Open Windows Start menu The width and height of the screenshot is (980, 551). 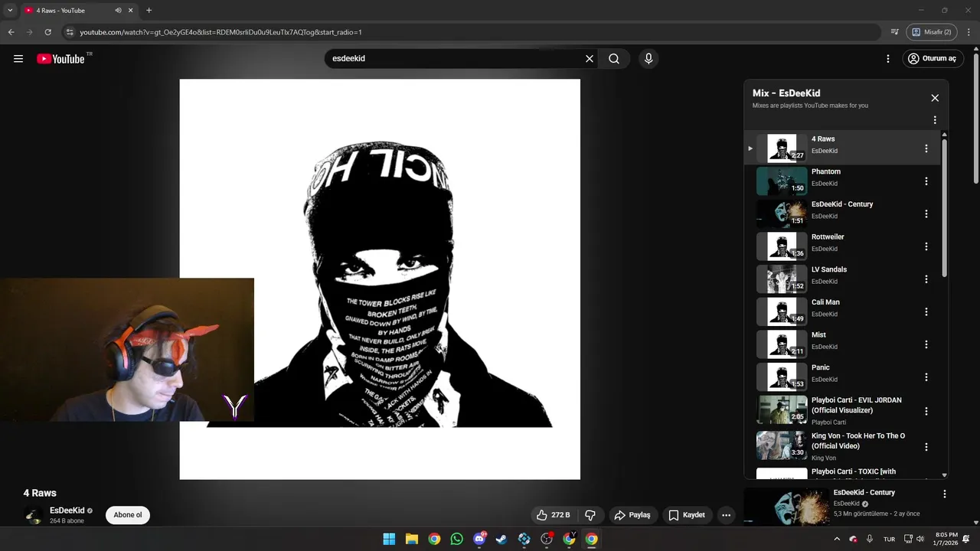point(389,539)
